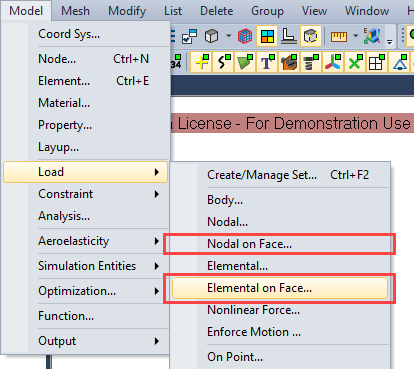Image resolution: width=414 pixels, height=369 pixels.
Task: Toggle the label number 34 visibility icon
Action: [176, 62]
